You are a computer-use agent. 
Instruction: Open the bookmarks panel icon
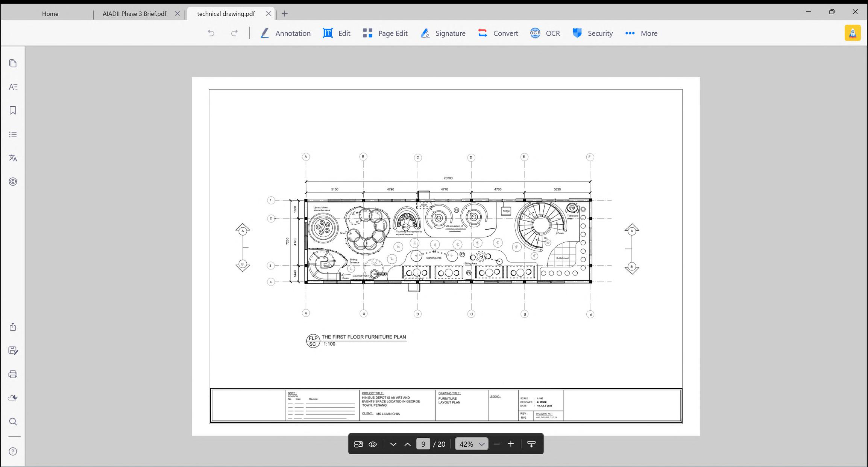tap(13, 110)
